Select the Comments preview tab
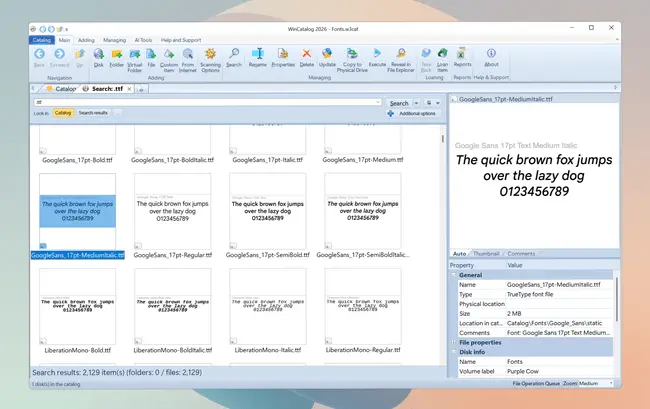650x409 pixels. point(521,254)
